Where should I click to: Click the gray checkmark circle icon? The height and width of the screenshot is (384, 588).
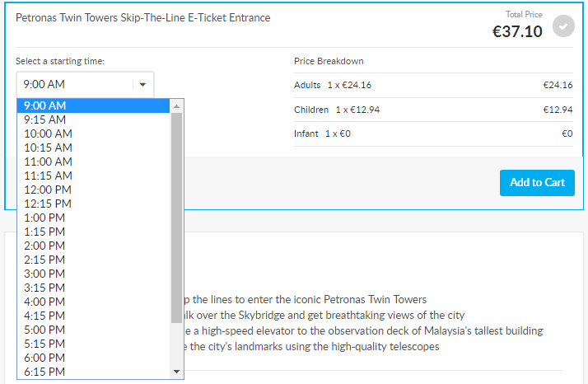563,26
